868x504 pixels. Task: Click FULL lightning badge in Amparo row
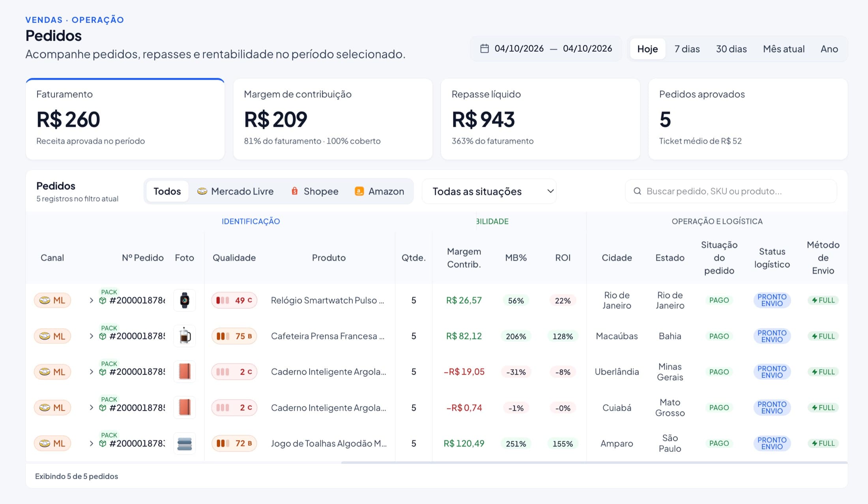point(823,444)
